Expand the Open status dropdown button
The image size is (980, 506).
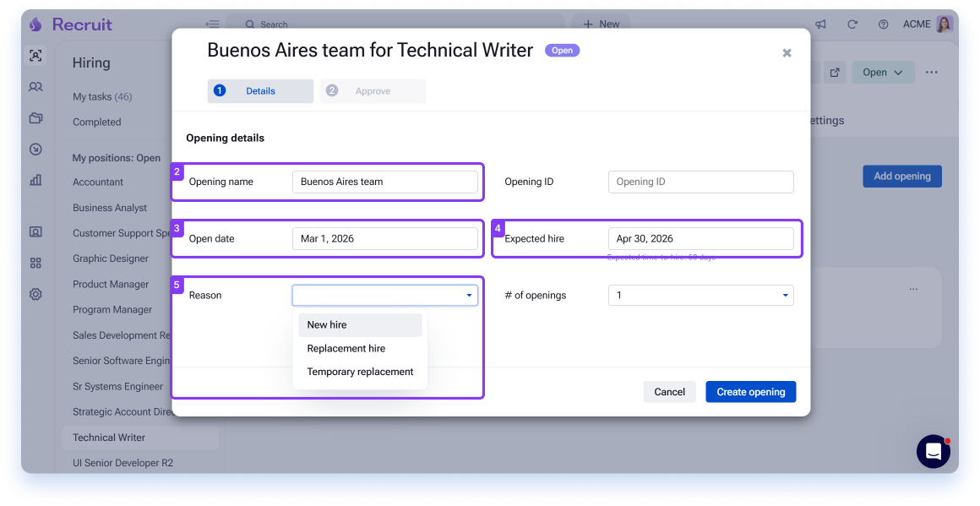point(883,73)
